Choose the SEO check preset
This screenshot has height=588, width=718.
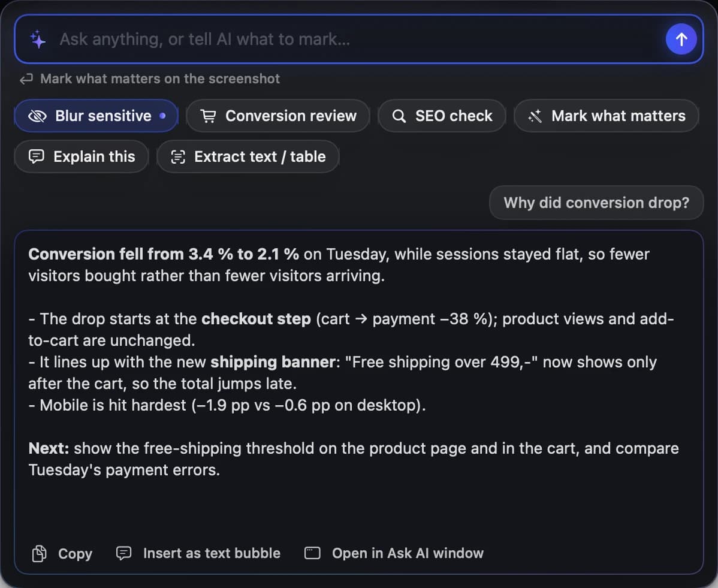tap(442, 116)
